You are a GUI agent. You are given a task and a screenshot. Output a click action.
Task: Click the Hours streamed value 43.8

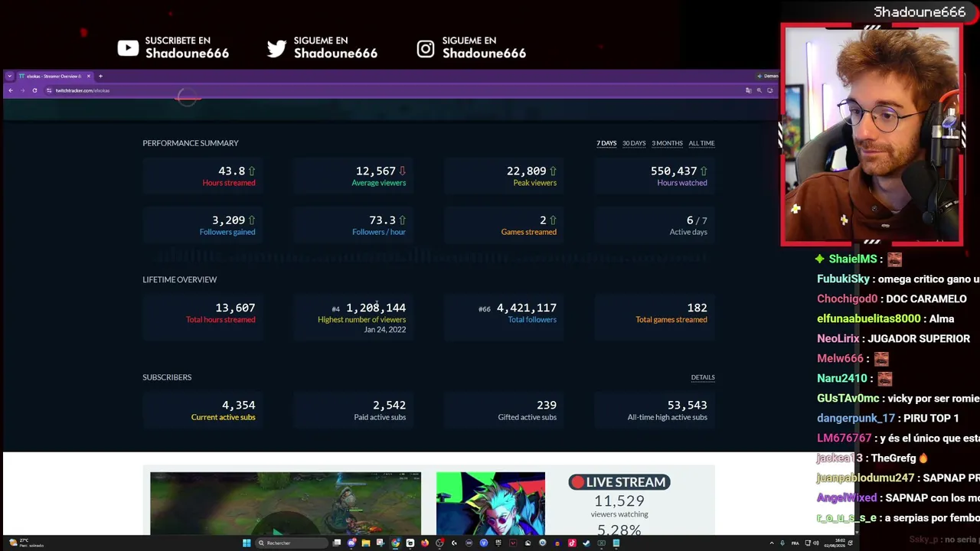pos(231,171)
